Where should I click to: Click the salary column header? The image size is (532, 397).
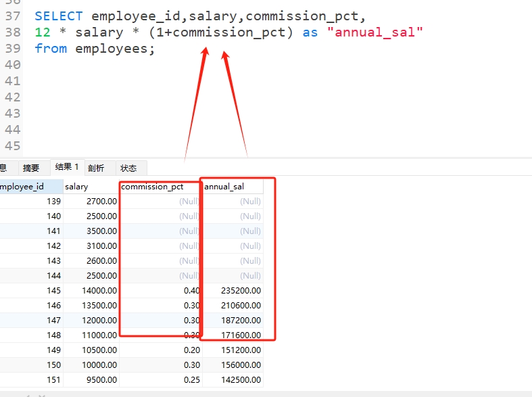coord(91,186)
